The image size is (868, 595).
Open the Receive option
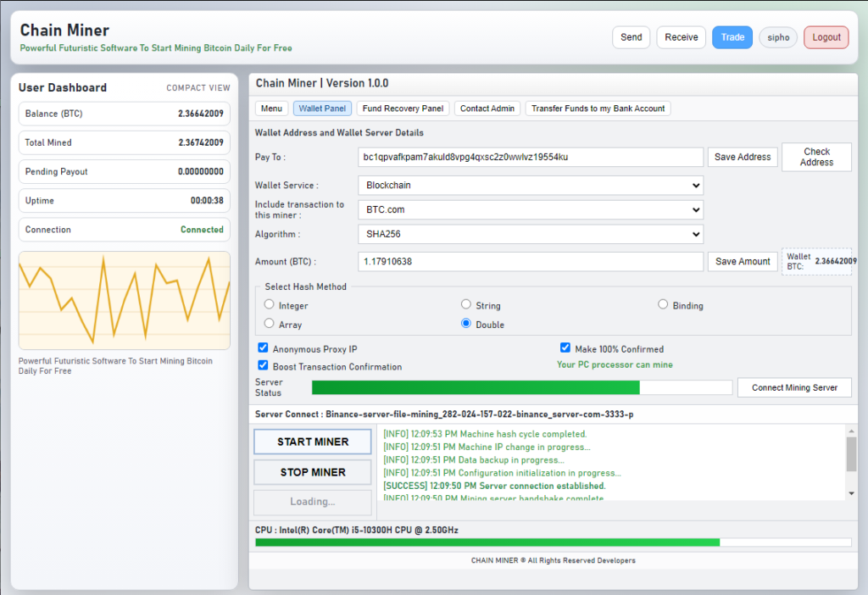tap(681, 37)
